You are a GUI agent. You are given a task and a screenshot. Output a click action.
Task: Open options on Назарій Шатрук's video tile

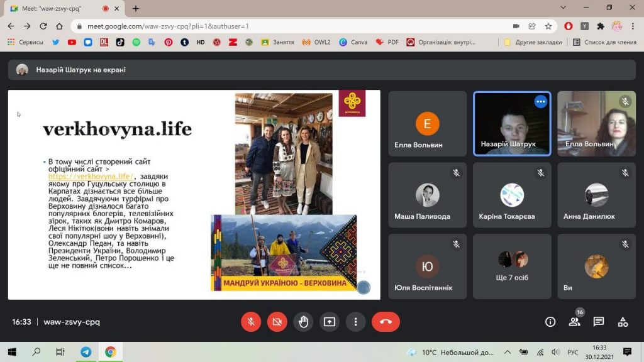(x=540, y=101)
